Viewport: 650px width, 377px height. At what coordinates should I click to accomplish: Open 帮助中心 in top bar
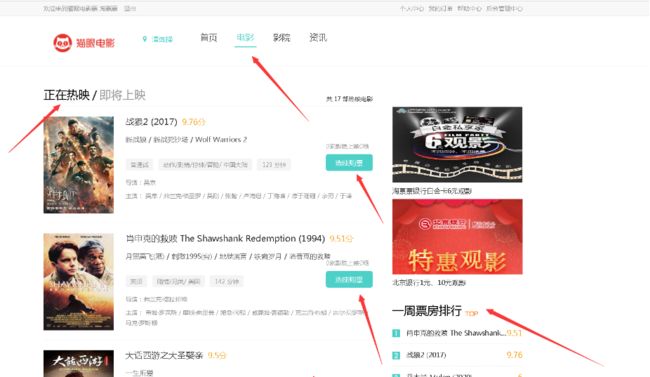pos(469,8)
